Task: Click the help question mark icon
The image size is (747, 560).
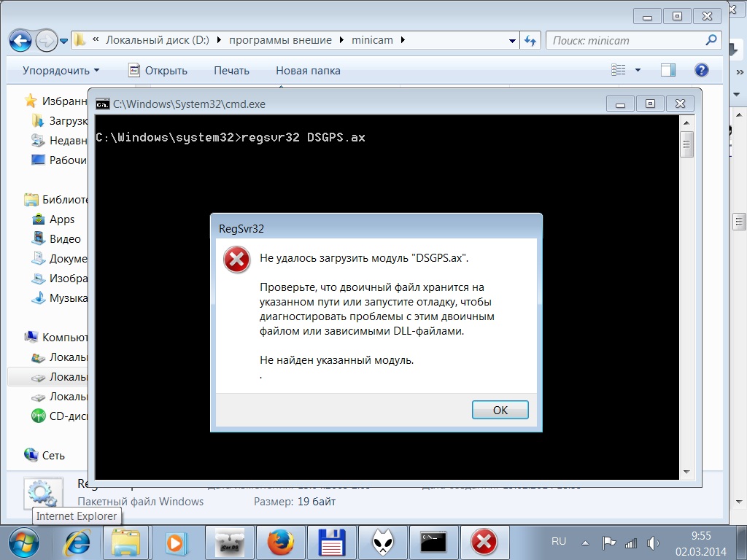Action: [x=701, y=70]
